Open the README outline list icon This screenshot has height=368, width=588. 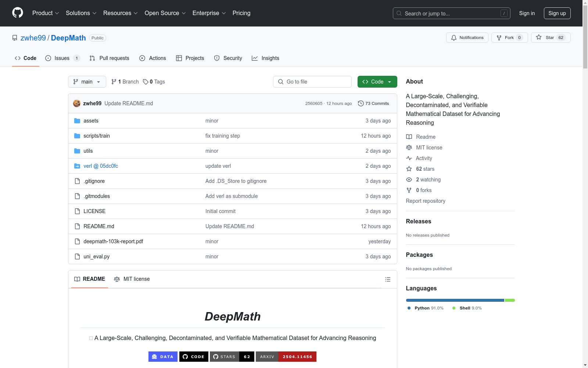click(x=387, y=279)
